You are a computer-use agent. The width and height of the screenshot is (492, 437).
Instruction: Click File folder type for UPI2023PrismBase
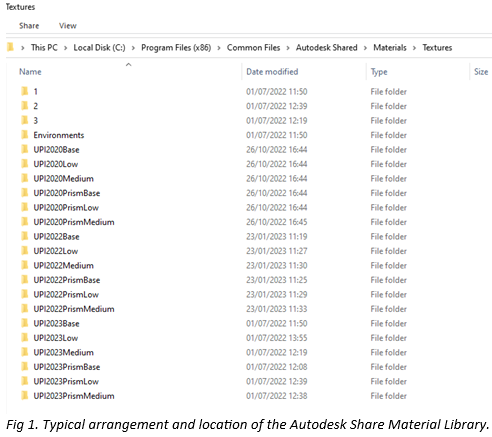388,367
